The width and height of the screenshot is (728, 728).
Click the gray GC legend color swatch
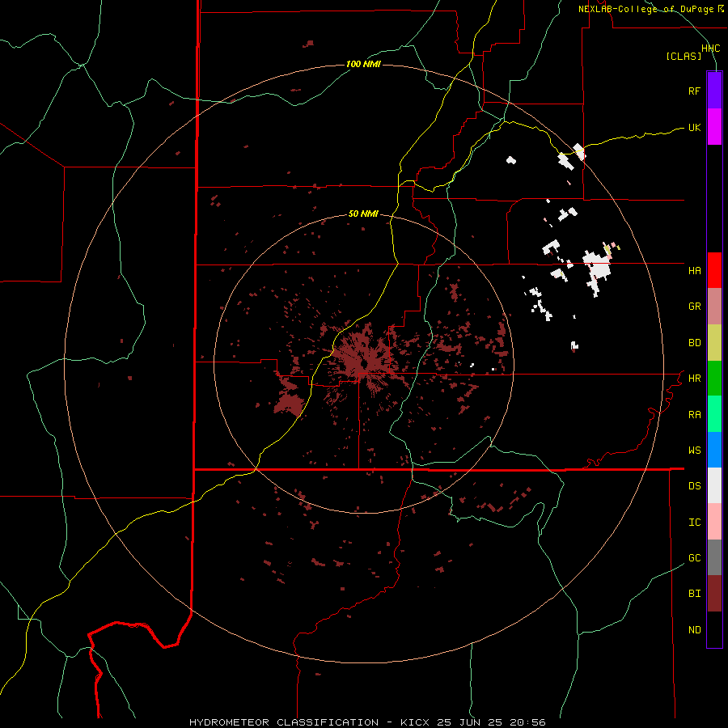point(714,557)
